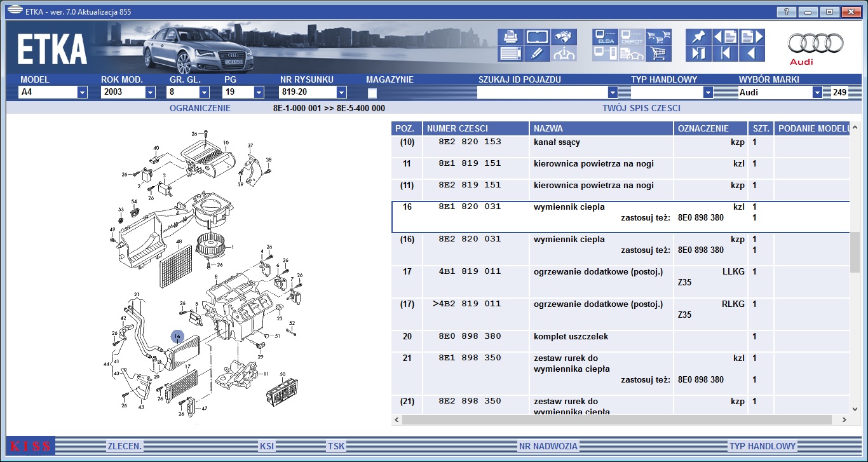
Task: Select part number 8E1 898 350
Action: pos(470,358)
